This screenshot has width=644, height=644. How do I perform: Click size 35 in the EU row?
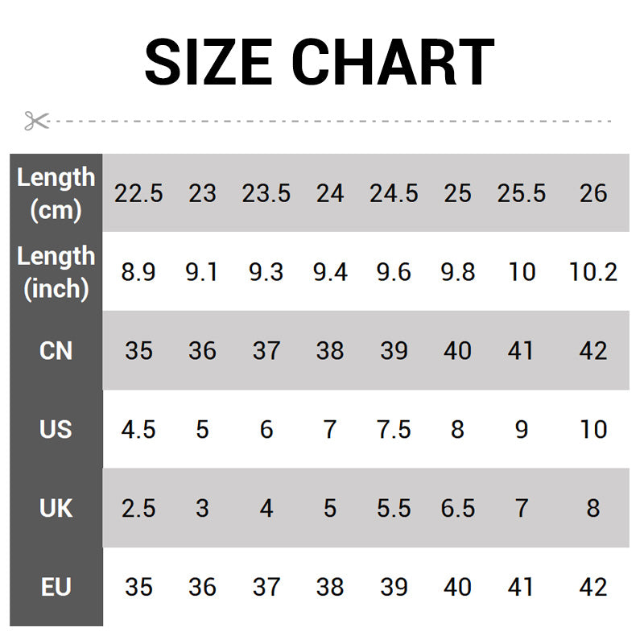pyautogui.click(x=138, y=587)
